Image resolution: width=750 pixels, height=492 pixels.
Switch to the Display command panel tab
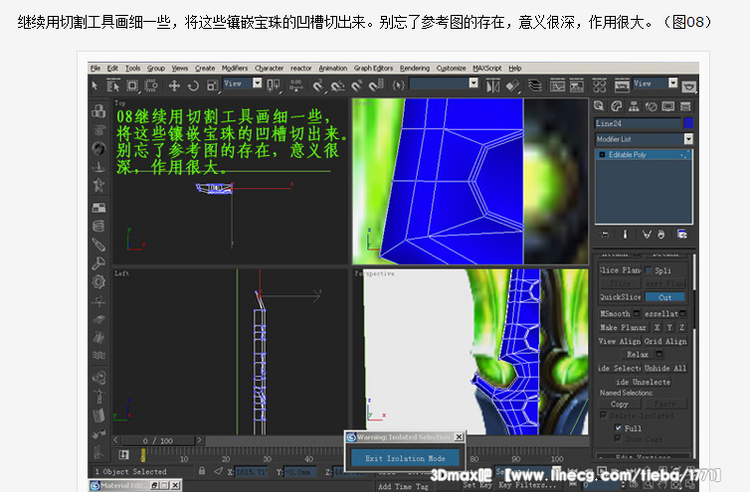[668, 106]
